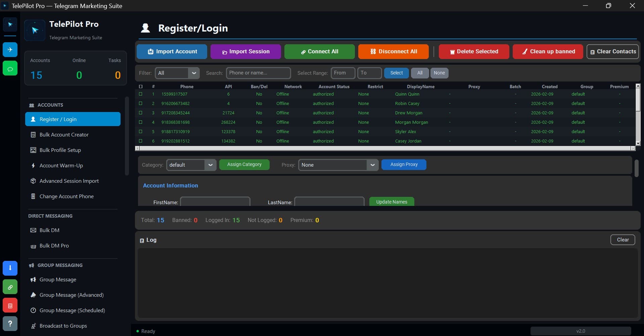Click the Connect All button
Screen dimensions: 644x336
click(x=320, y=52)
